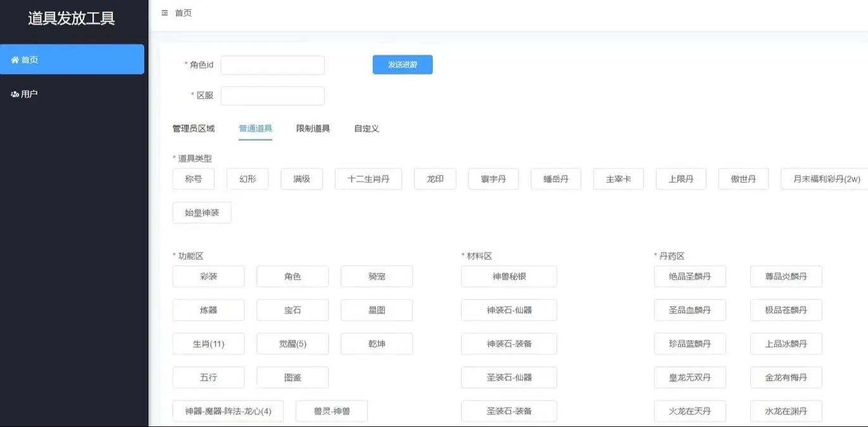This screenshot has width=868, height=427.
Task: Select the 十二生肖丹 item type
Action: click(x=368, y=179)
